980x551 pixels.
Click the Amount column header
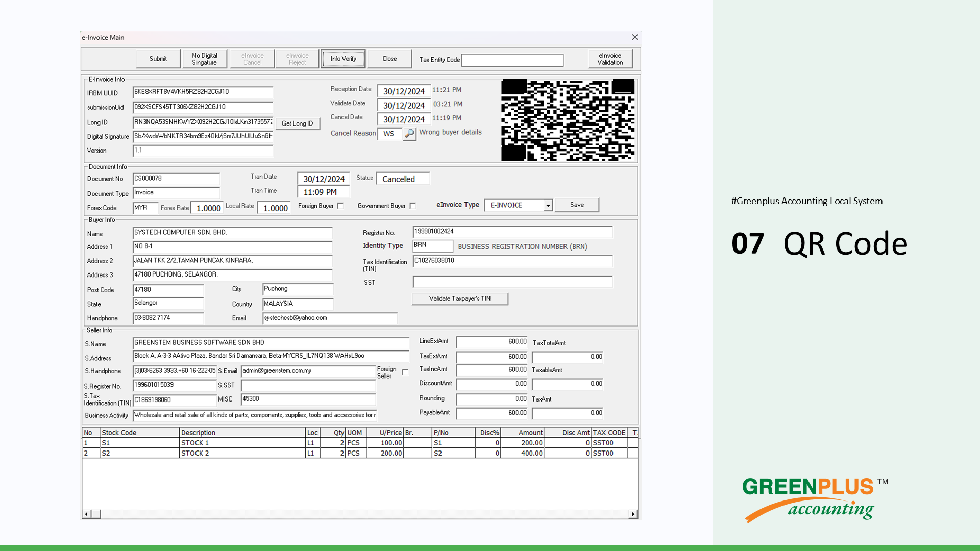(522, 433)
